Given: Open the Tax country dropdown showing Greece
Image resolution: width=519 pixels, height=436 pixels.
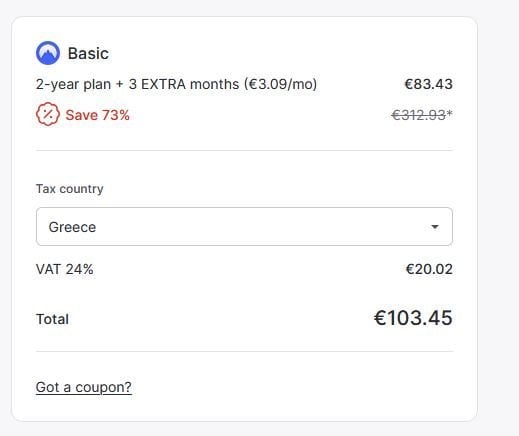Looking at the screenshot, I should 244,227.
